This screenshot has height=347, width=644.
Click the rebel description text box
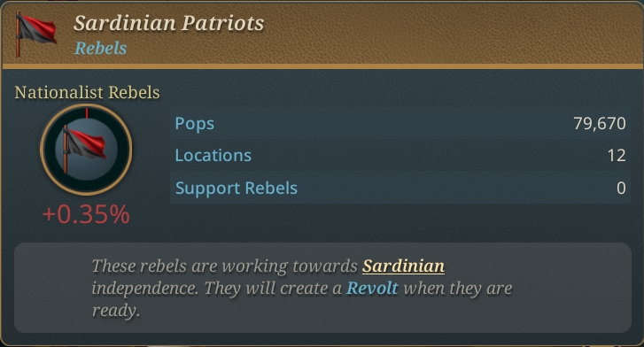point(322,288)
